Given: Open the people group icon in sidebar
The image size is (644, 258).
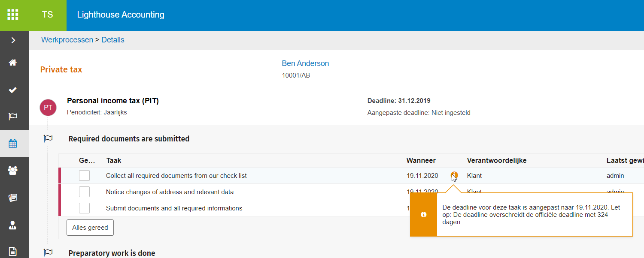Looking at the screenshot, I should (x=13, y=170).
